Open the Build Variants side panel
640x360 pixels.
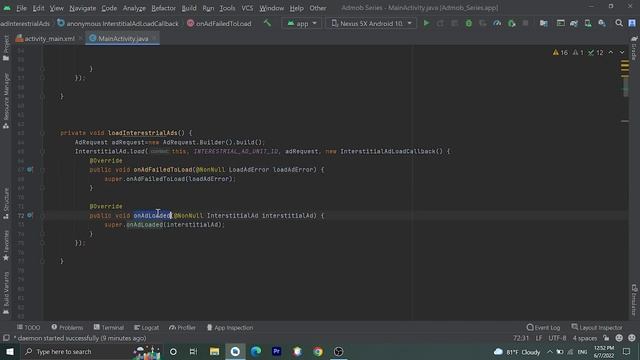[x=6, y=293]
